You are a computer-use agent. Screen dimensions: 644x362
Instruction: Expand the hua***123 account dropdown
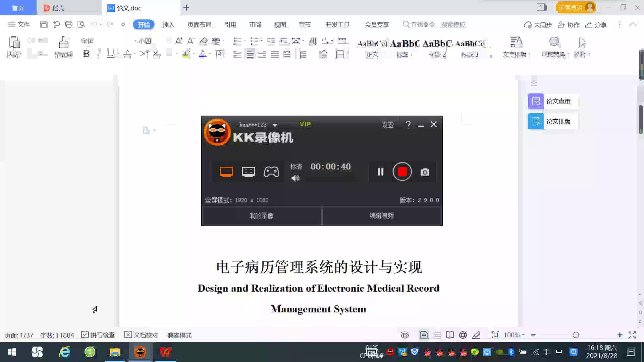275,125
